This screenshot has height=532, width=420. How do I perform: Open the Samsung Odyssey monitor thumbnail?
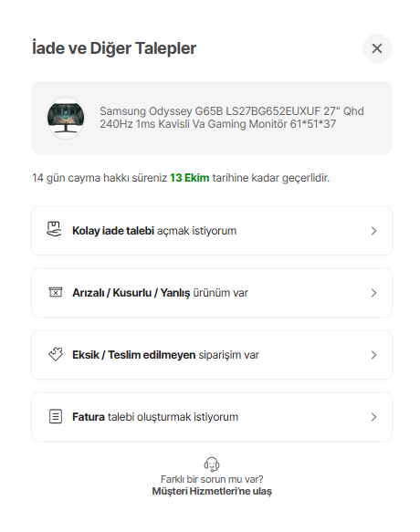coord(66,118)
